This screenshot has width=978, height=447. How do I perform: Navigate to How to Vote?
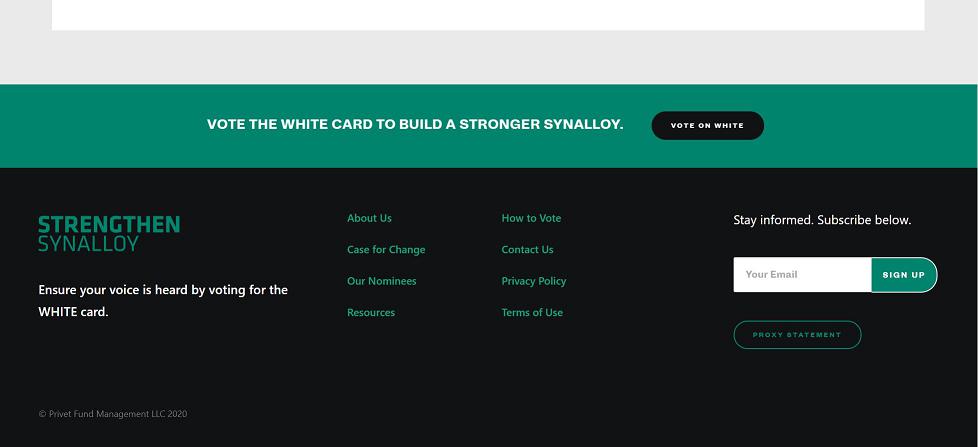pyautogui.click(x=531, y=218)
